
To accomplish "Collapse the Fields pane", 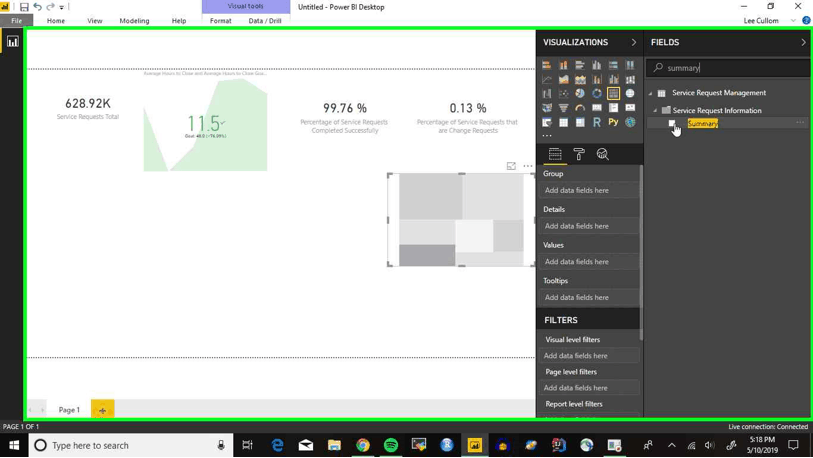I will [803, 43].
